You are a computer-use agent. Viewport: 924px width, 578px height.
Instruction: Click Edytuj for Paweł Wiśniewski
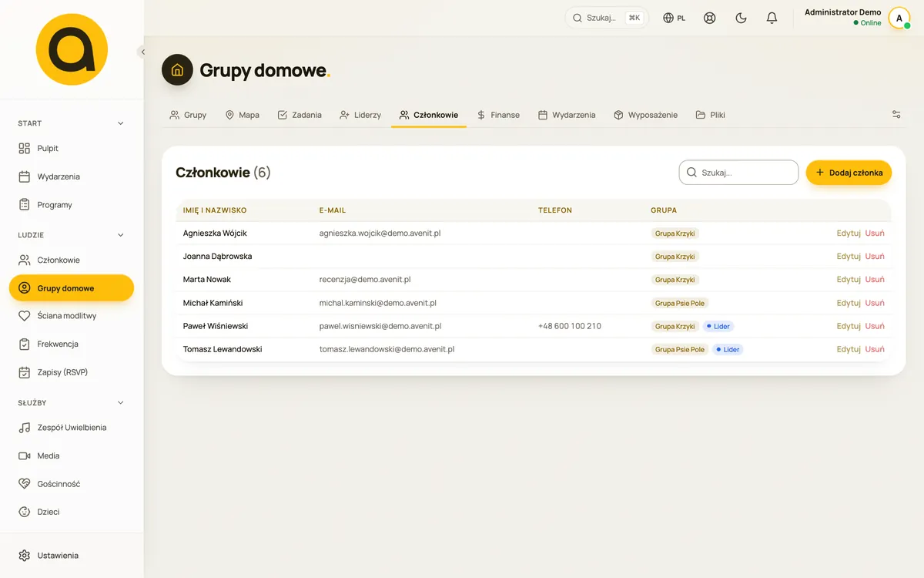tap(849, 326)
